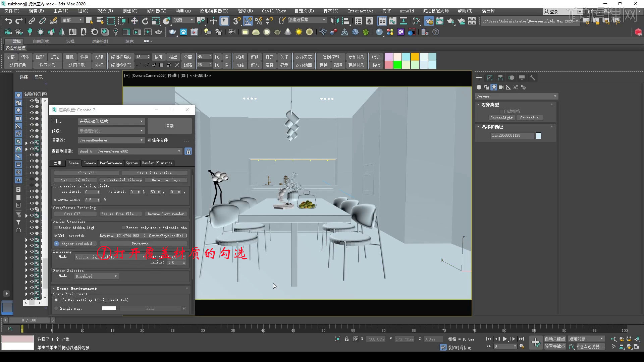Select the Select and Rotate tool
This screenshot has width=644, height=362.
pos(145,21)
